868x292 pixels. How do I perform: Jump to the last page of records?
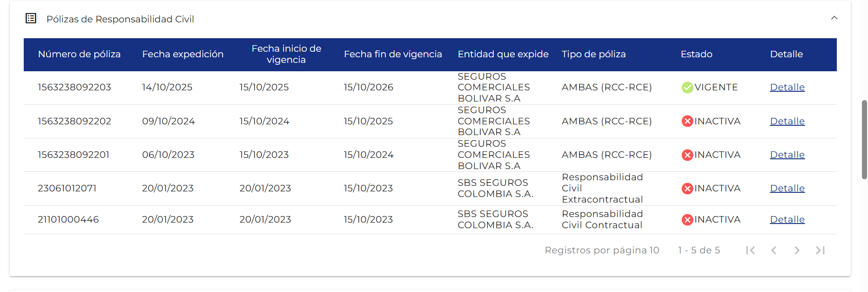820,251
